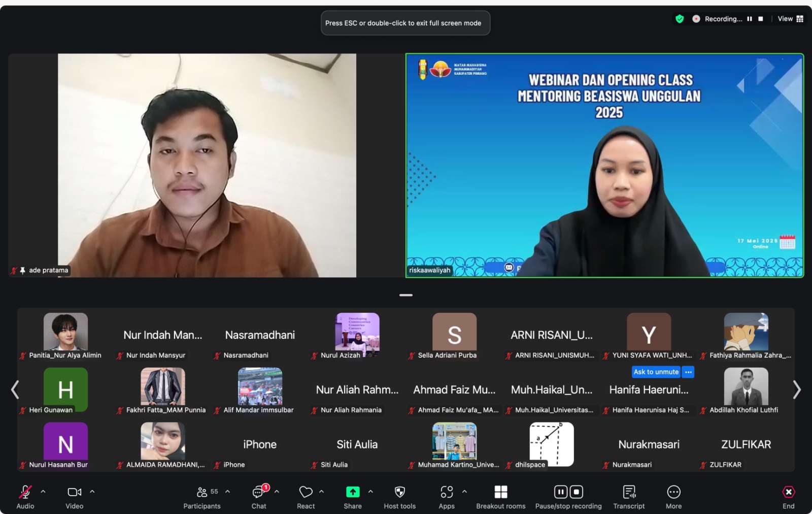Viewport: 812px width, 514px height.
Task: Open the React emoji menu
Action: click(306, 497)
